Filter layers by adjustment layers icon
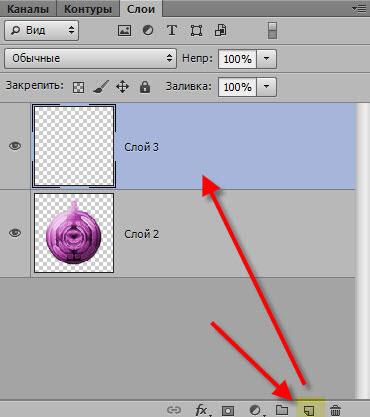Screen dimensions: 370x417 click(148, 30)
